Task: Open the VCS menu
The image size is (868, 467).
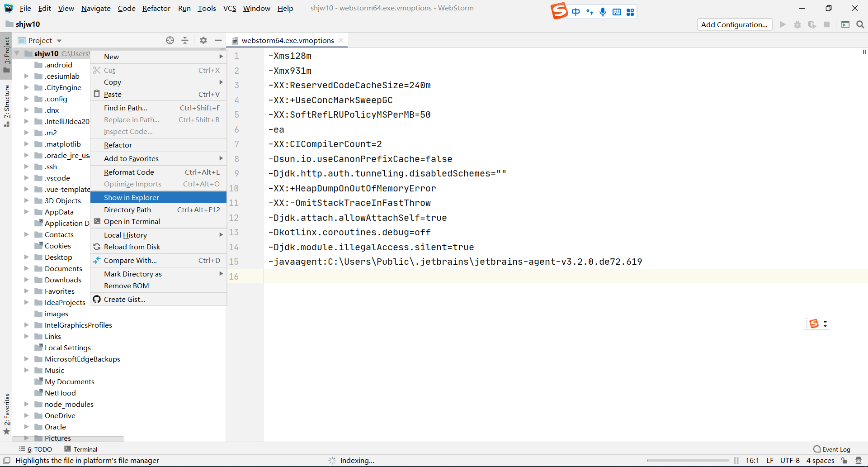Action: point(230,8)
